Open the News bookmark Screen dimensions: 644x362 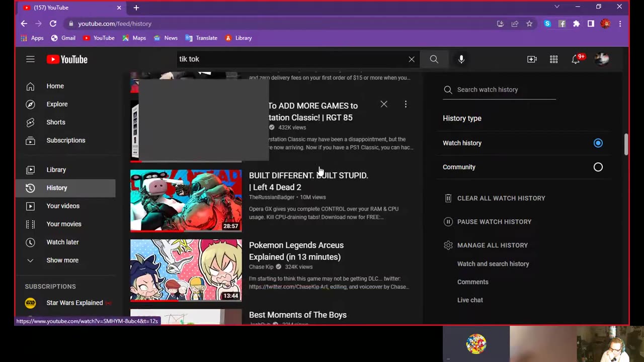166,38
